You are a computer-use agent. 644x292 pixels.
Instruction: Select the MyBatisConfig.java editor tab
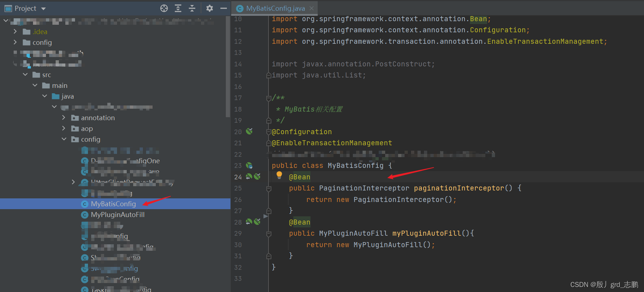(275, 8)
